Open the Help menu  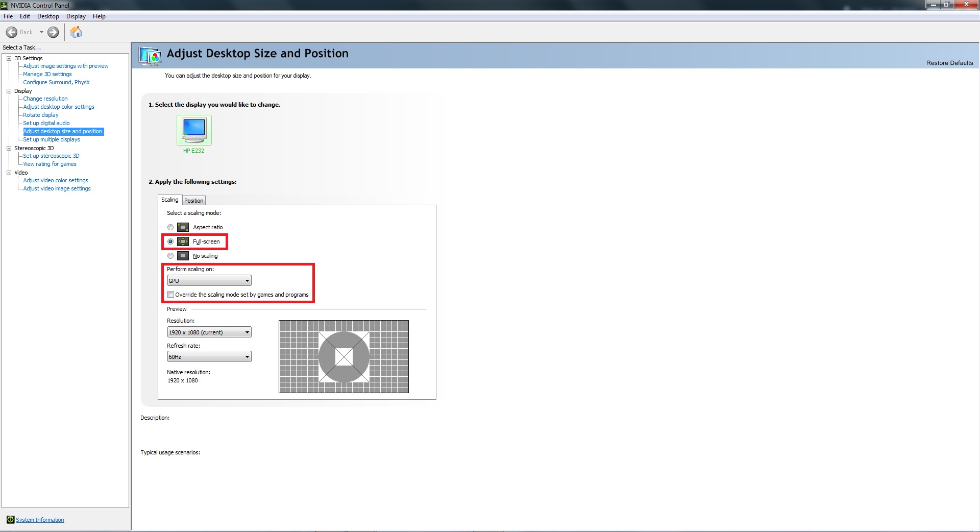point(99,16)
